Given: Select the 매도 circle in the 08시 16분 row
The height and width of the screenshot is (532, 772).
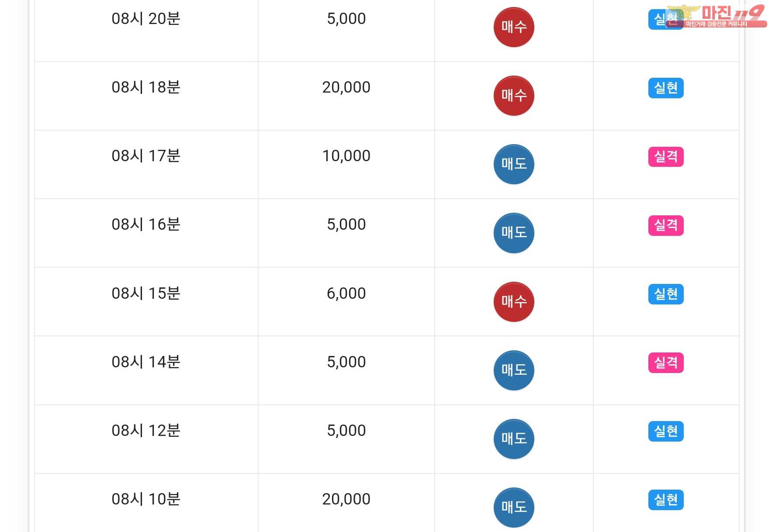Looking at the screenshot, I should 514,233.
